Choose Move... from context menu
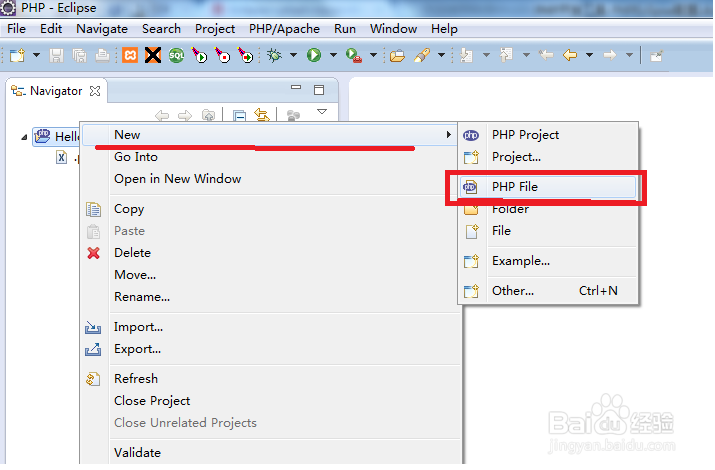 click(x=135, y=275)
